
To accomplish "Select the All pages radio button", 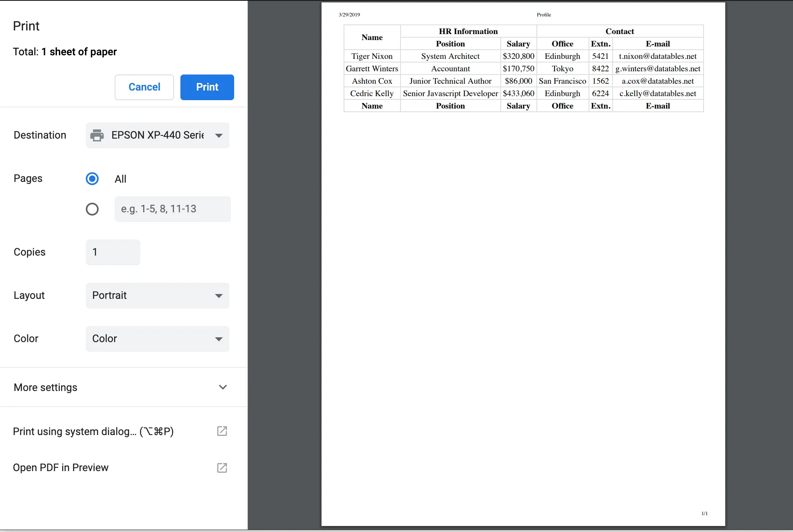I will [92, 179].
